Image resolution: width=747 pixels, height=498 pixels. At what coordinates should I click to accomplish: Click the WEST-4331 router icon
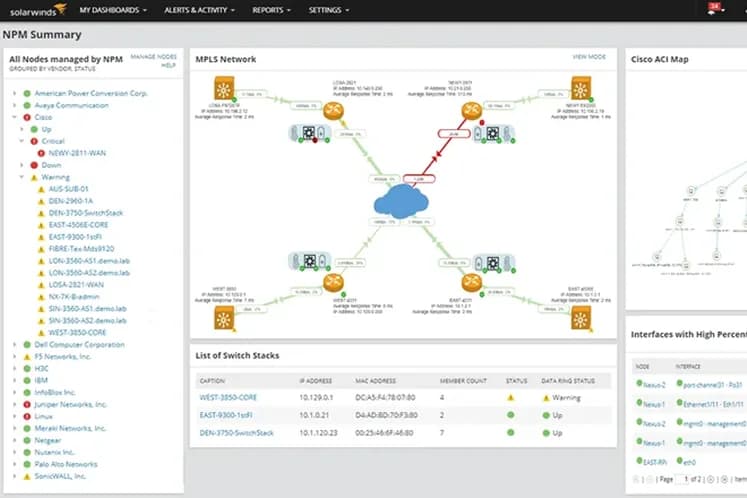click(x=333, y=283)
